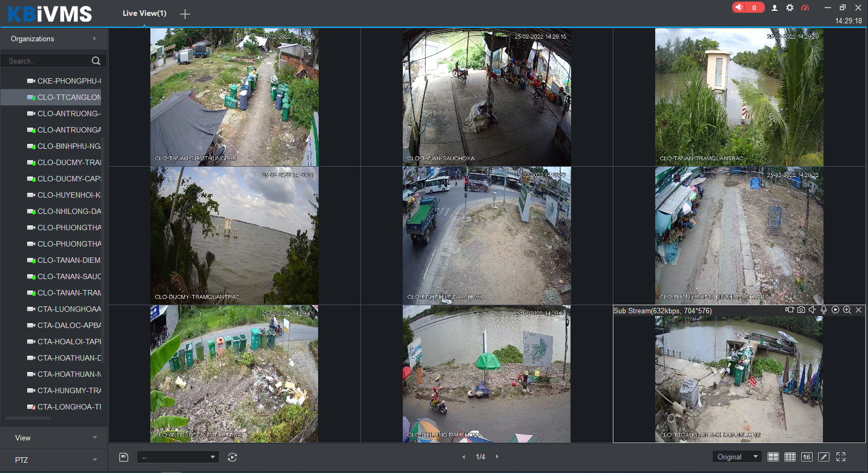Switch to 16-window split layout

point(807,457)
